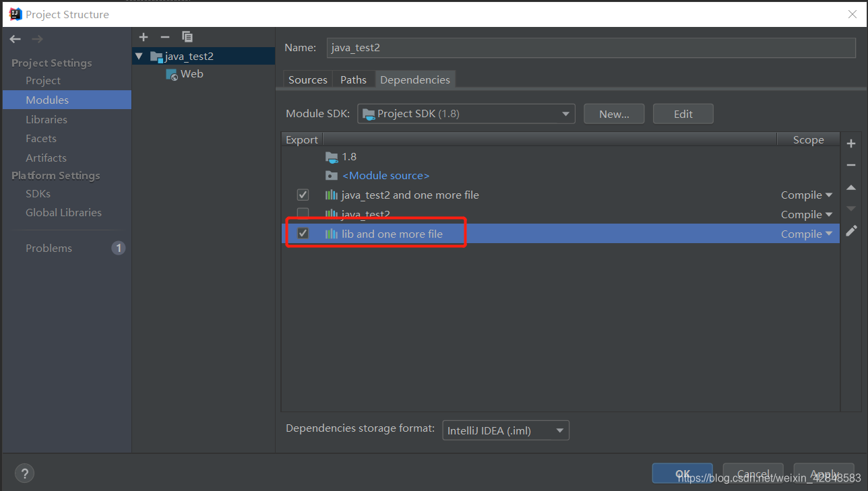
Task: Add a new module with the plus icon
Action: (x=143, y=36)
